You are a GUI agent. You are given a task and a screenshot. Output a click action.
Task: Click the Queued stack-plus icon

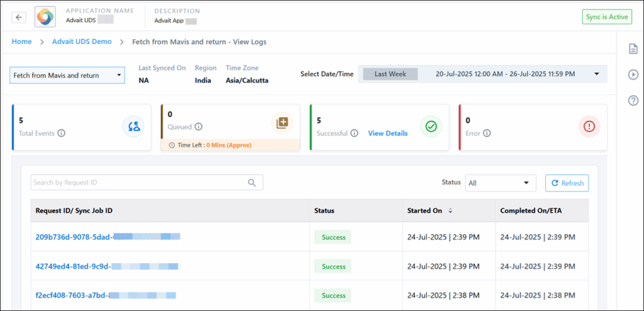click(282, 123)
